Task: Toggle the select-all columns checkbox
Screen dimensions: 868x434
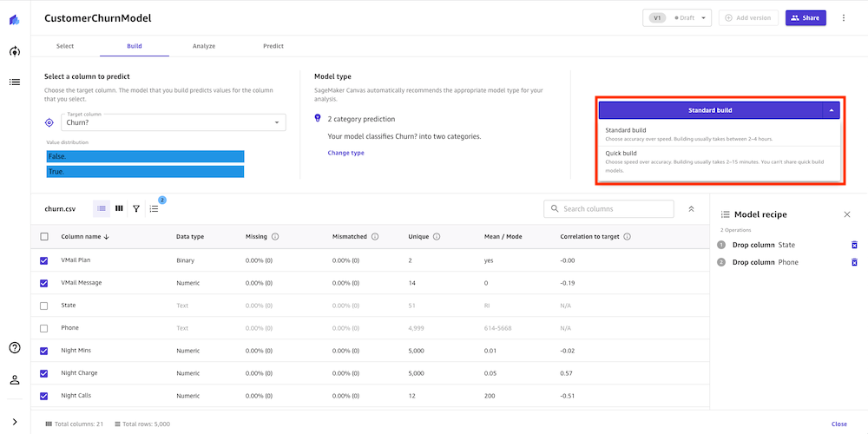Action: [x=44, y=236]
